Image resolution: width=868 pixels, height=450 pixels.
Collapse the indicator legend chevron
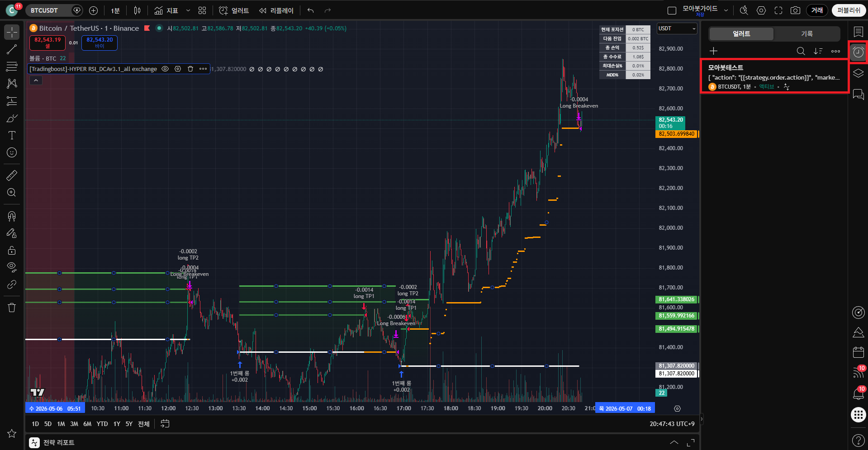36,80
